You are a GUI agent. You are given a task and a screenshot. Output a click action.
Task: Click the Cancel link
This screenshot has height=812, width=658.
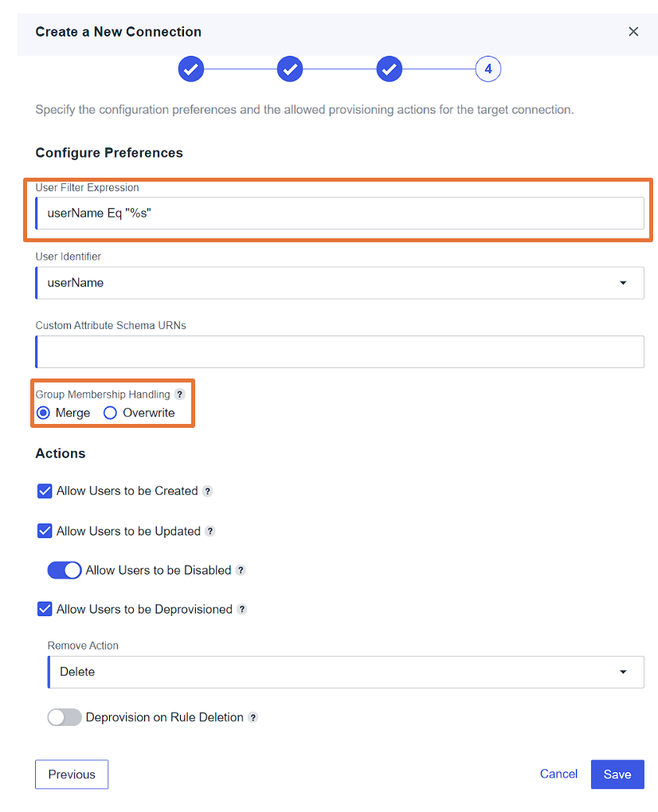[x=558, y=774]
